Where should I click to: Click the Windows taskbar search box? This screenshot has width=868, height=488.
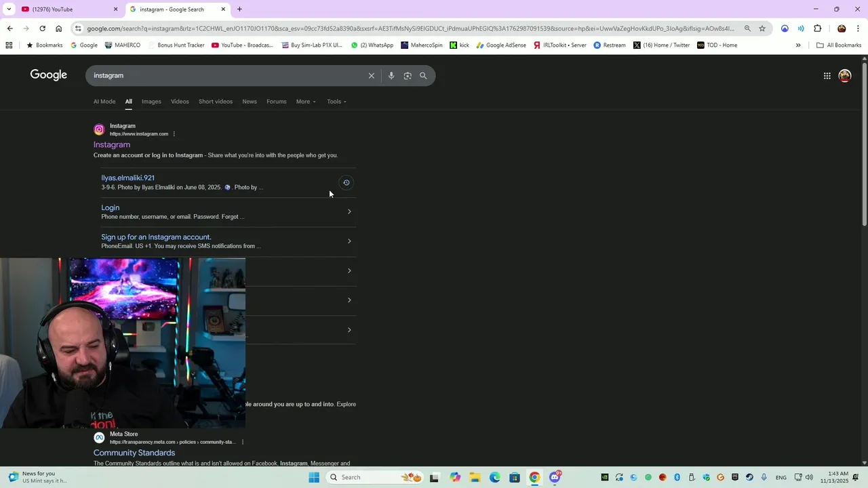click(373, 477)
